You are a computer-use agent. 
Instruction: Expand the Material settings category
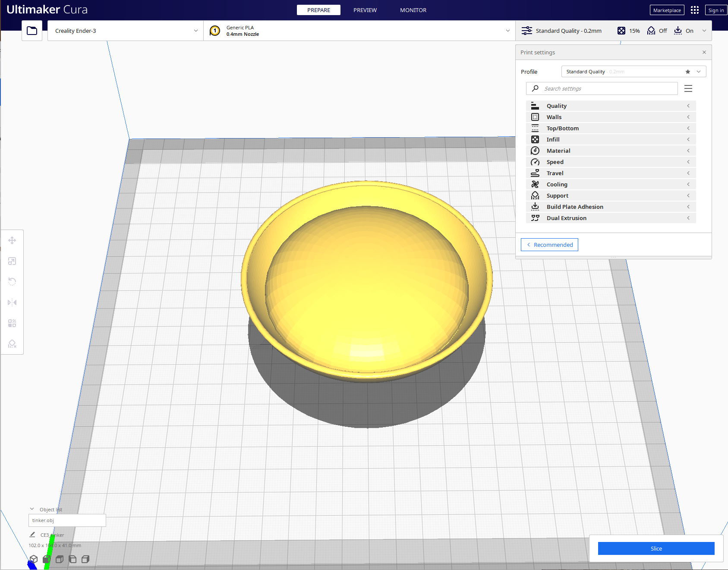(611, 151)
